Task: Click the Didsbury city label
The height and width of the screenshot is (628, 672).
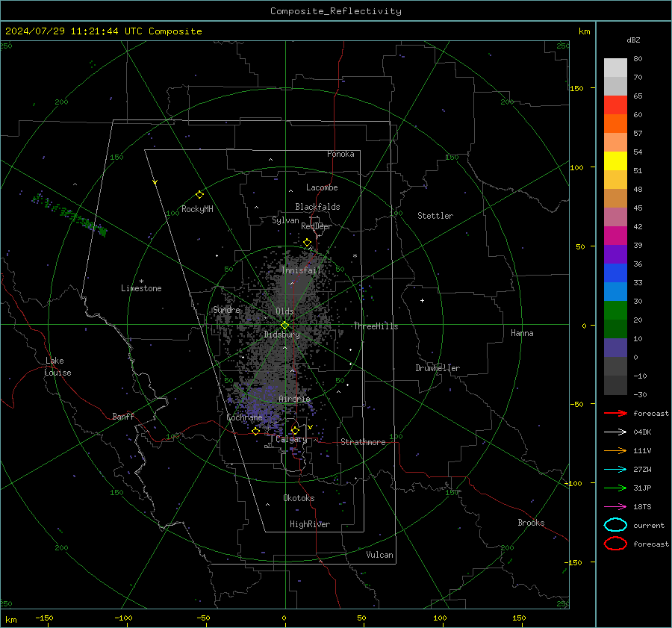Action: pos(281,335)
